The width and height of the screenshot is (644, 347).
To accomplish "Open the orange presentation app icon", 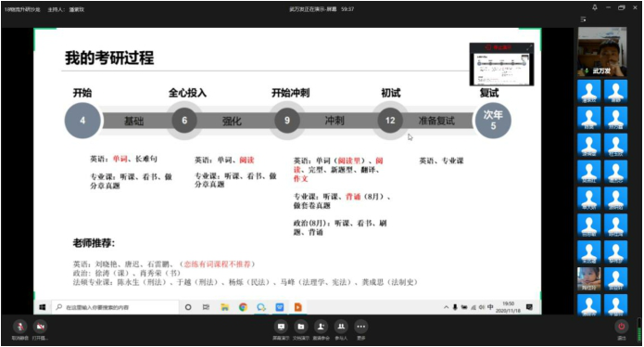I will coord(298,307).
